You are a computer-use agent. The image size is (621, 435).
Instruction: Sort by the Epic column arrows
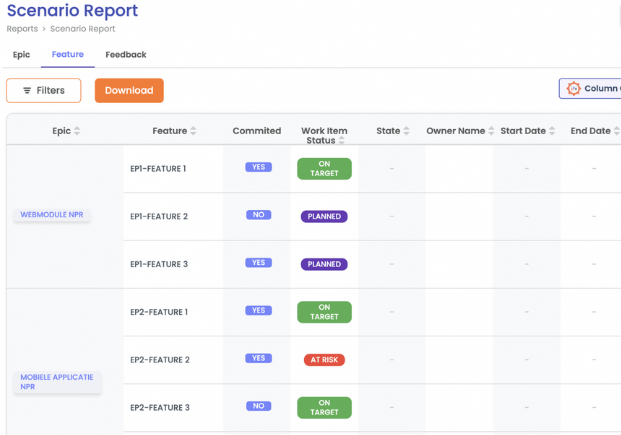(x=78, y=131)
